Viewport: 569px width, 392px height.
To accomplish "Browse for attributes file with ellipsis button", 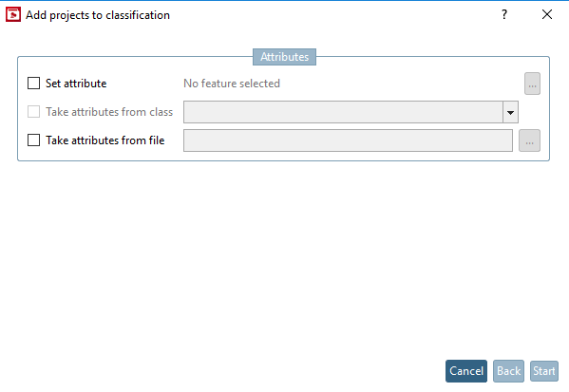I will tap(529, 140).
